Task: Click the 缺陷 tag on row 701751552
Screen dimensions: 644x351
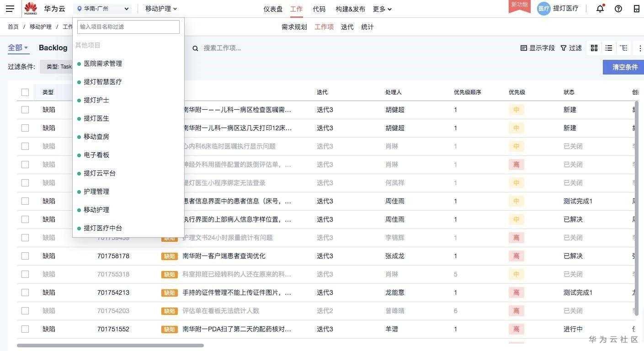Action: coord(169,329)
